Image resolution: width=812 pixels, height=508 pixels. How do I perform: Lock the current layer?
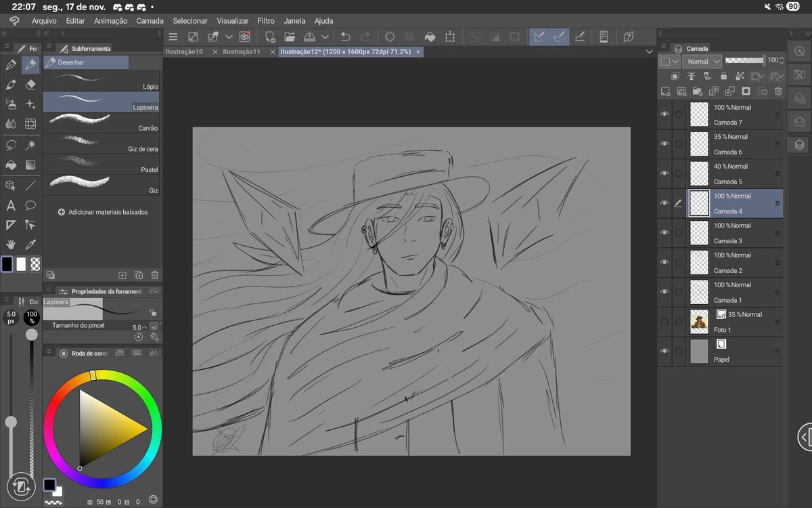click(724, 76)
